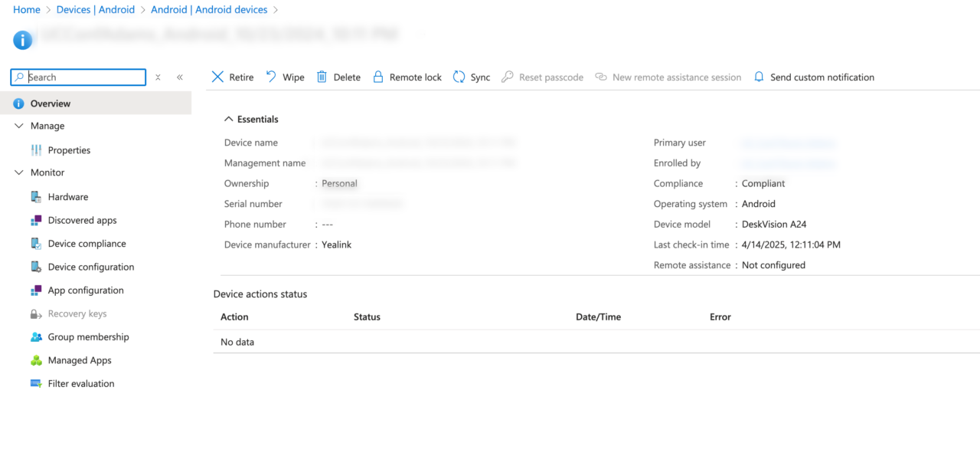The width and height of the screenshot is (980, 466).
Task: Collapse the Manage section chevron
Action: (19, 126)
